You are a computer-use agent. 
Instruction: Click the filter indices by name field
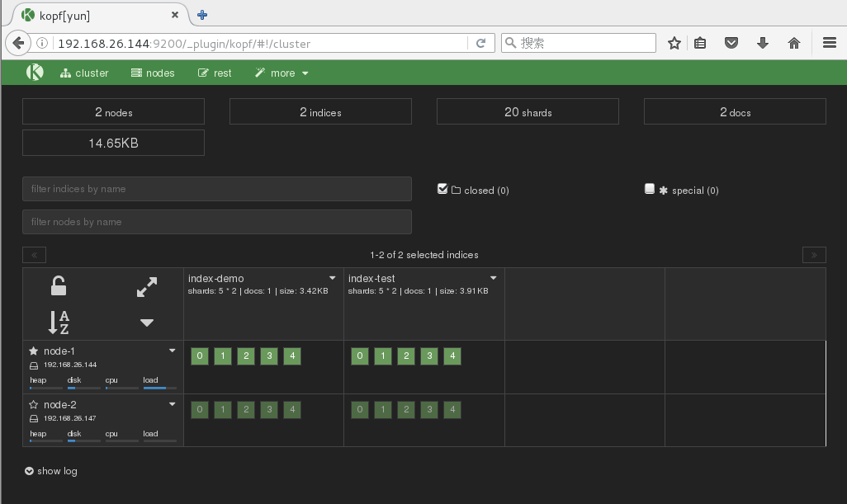tap(216, 188)
